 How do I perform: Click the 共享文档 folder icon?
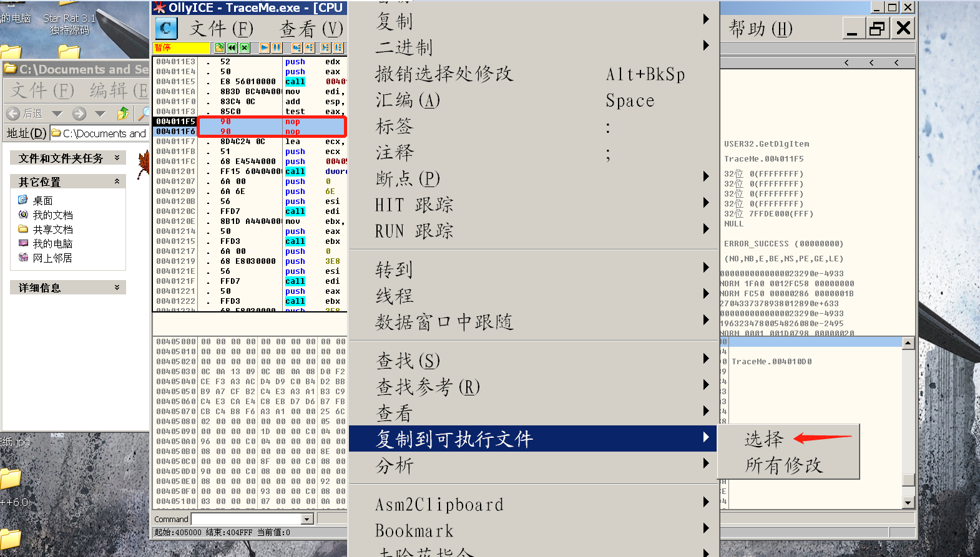pyautogui.click(x=23, y=229)
